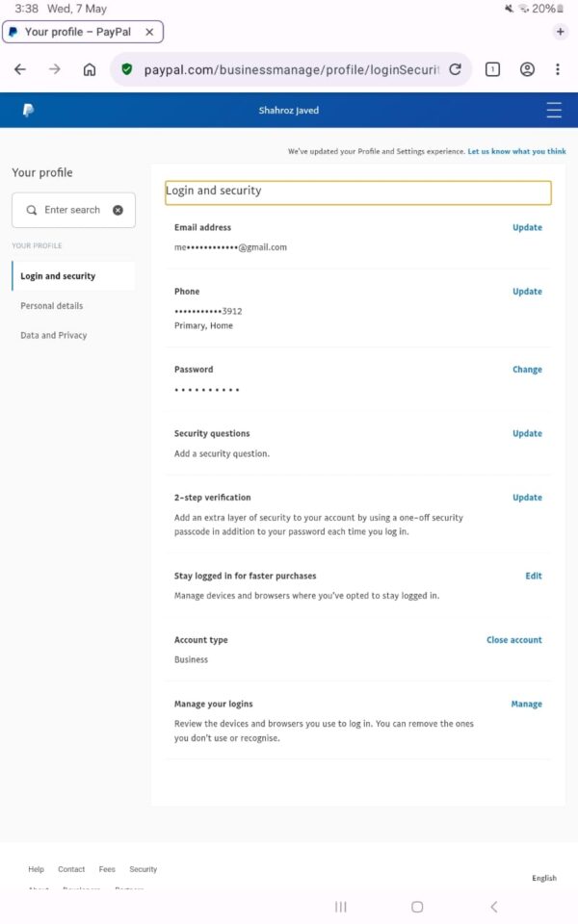Tap browser account profile icon
578x924 pixels.
pos(527,69)
